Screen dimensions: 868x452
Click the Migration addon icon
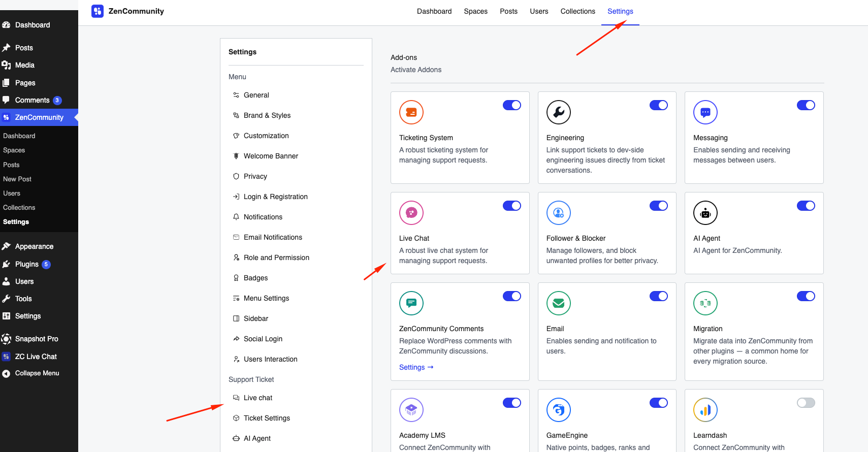pos(705,303)
